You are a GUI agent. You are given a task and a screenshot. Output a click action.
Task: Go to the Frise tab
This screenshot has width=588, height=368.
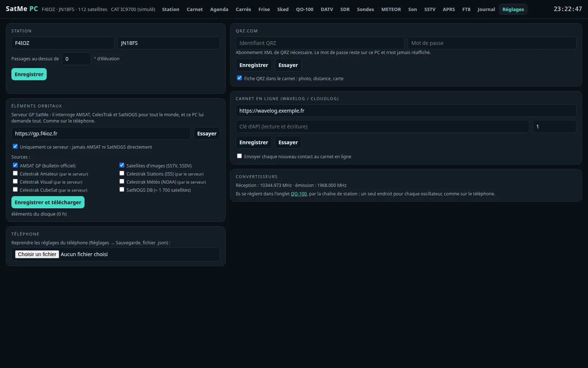(x=264, y=9)
